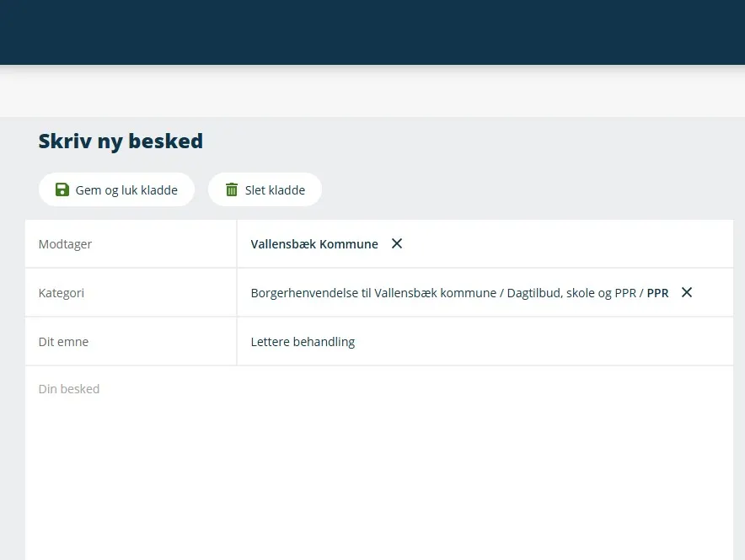
Task: Click empty space in the Modtager field
Action: (x=565, y=244)
